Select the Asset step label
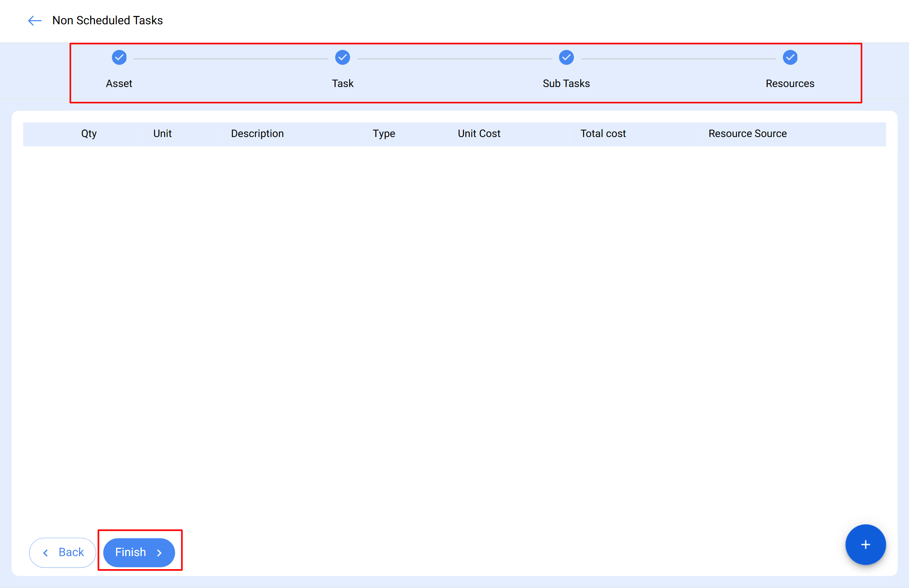 119,83
